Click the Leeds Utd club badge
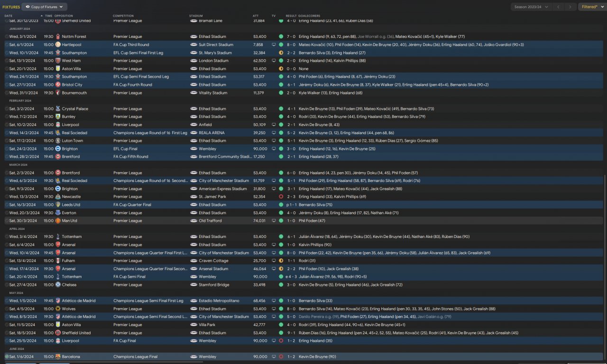Viewport: 607px width, 364px height. pos(58,205)
